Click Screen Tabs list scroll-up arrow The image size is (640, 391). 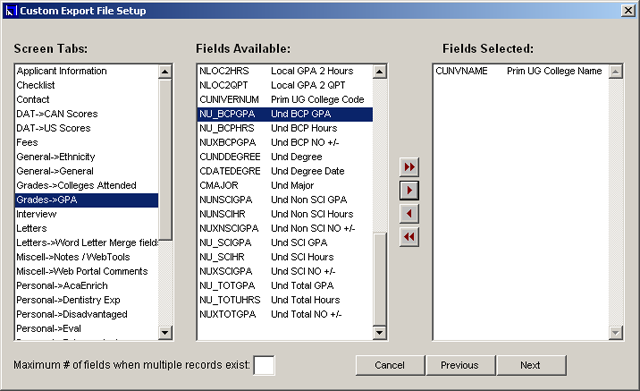click(x=164, y=72)
